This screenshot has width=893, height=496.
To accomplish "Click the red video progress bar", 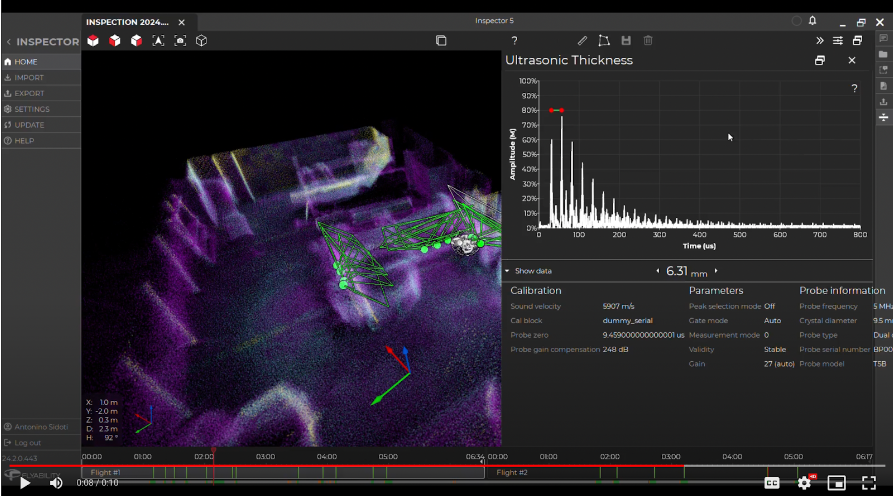I will (346, 466).
